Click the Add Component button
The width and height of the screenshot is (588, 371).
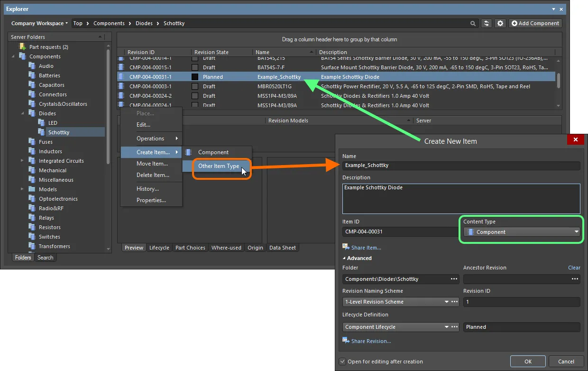coord(535,23)
